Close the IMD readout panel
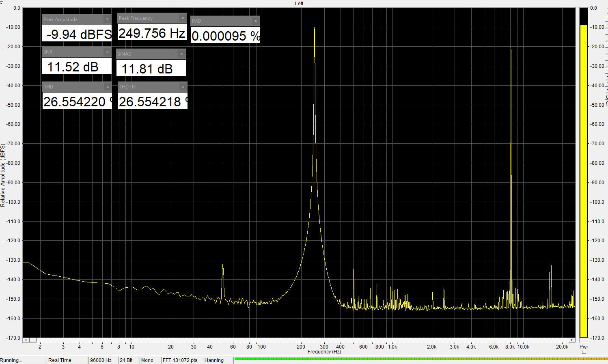The image size is (608, 364). pos(256,21)
